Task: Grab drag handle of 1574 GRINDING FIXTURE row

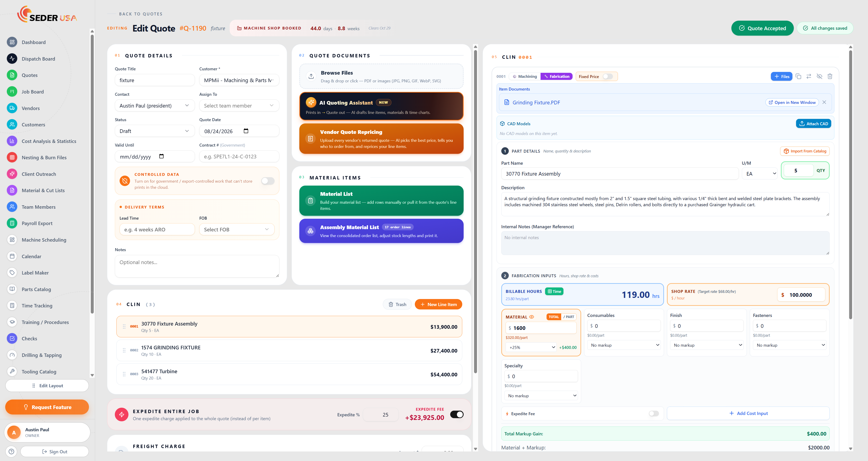Action: [x=124, y=351]
